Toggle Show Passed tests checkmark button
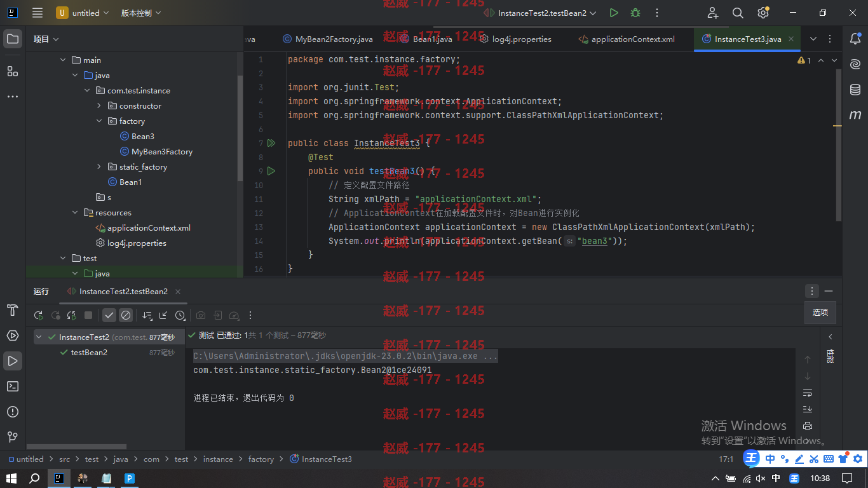The width and height of the screenshot is (868, 488). (x=109, y=315)
